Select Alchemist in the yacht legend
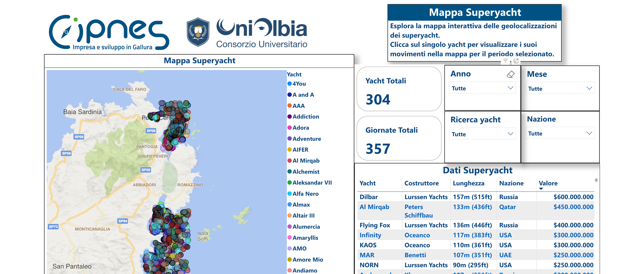This screenshot has width=644, height=274. pyautogui.click(x=303, y=172)
